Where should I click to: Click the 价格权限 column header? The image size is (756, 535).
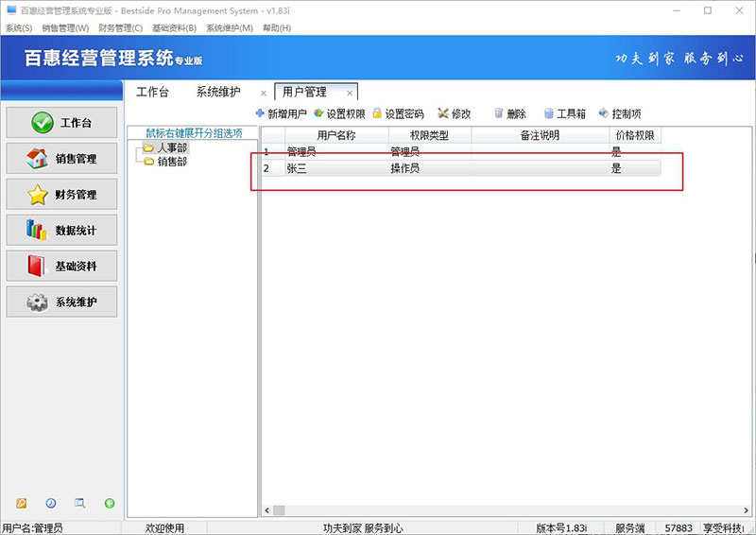click(x=635, y=135)
